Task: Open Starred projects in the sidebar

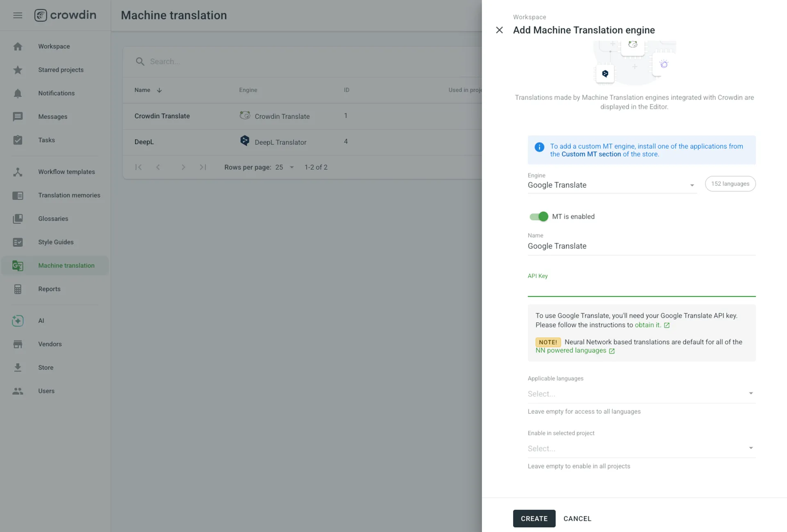Action: (61, 70)
